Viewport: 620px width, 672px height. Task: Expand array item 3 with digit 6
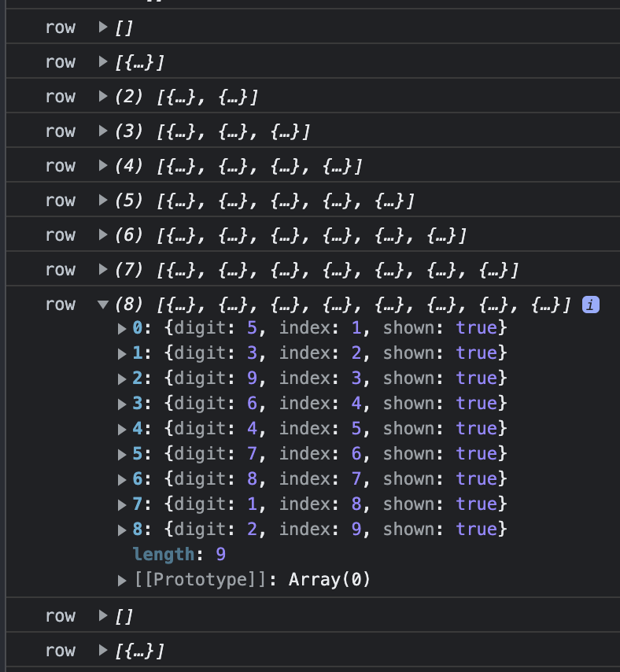pos(122,404)
